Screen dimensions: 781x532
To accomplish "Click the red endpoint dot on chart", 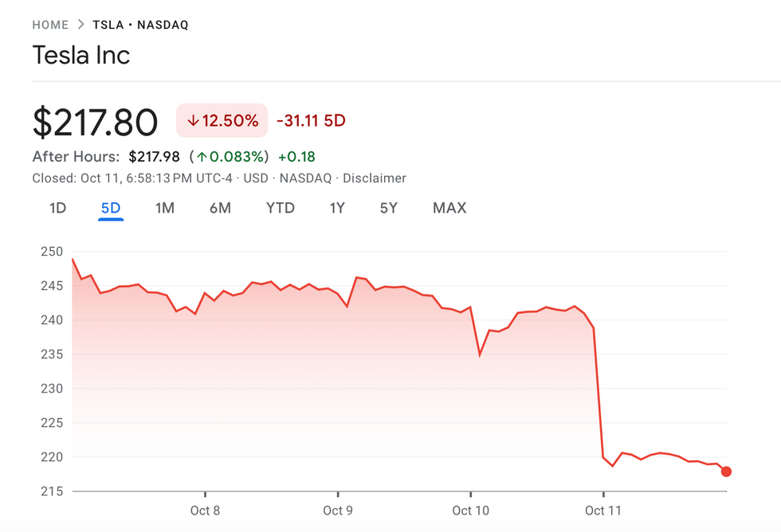I will [x=726, y=471].
